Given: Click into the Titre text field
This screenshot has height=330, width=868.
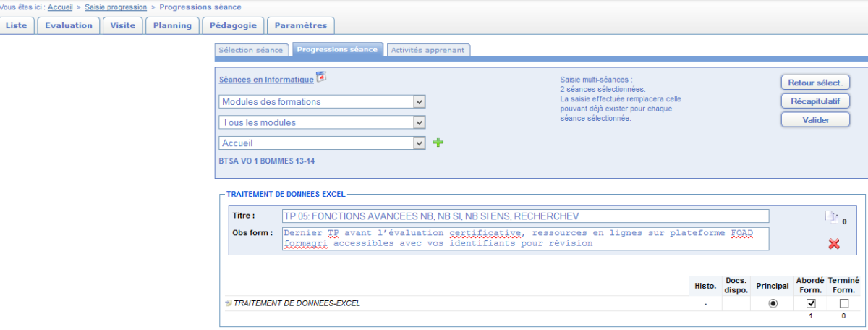Looking at the screenshot, I should [525, 216].
